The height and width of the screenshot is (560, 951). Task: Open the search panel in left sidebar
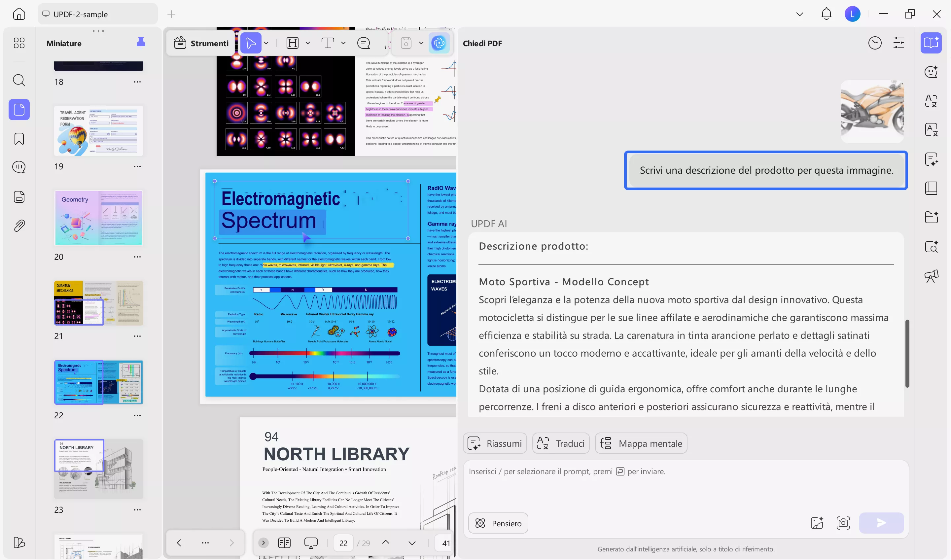click(x=19, y=80)
